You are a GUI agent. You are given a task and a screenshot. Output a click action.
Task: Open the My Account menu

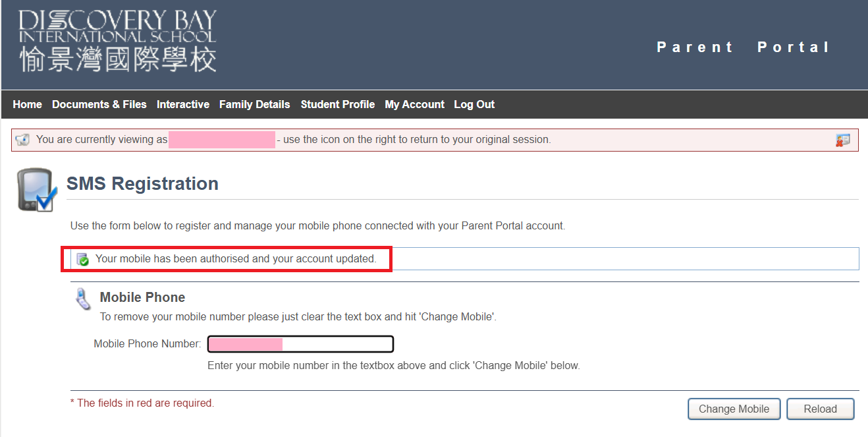coord(414,104)
